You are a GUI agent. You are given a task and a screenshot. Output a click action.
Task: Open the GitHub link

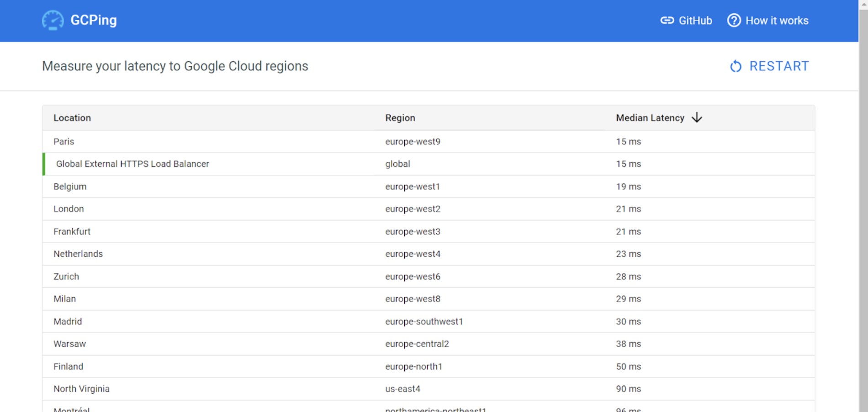click(686, 21)
